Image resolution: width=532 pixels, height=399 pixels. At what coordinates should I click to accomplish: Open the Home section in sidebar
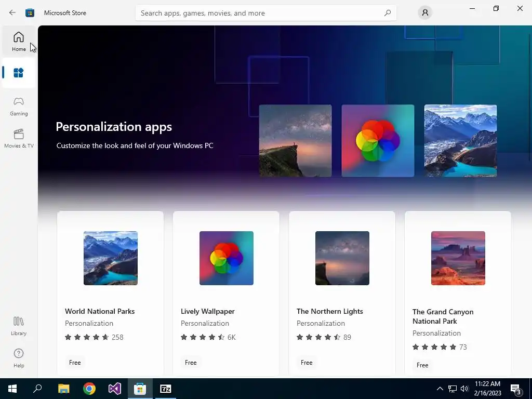[19, 42]
